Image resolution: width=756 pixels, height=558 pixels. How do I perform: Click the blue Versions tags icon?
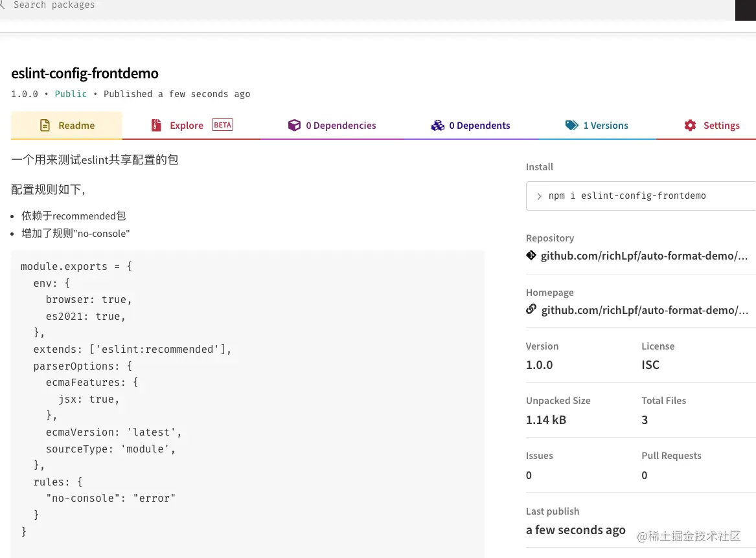coord(572,126)
